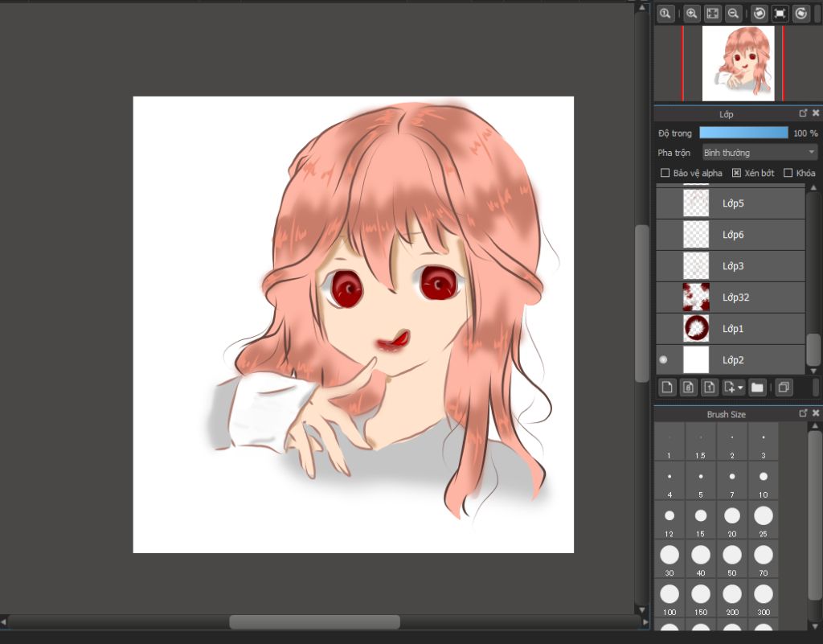Click the canvas horizontal scrollbar thumb
Screen dimensions: 823x644
314,622
